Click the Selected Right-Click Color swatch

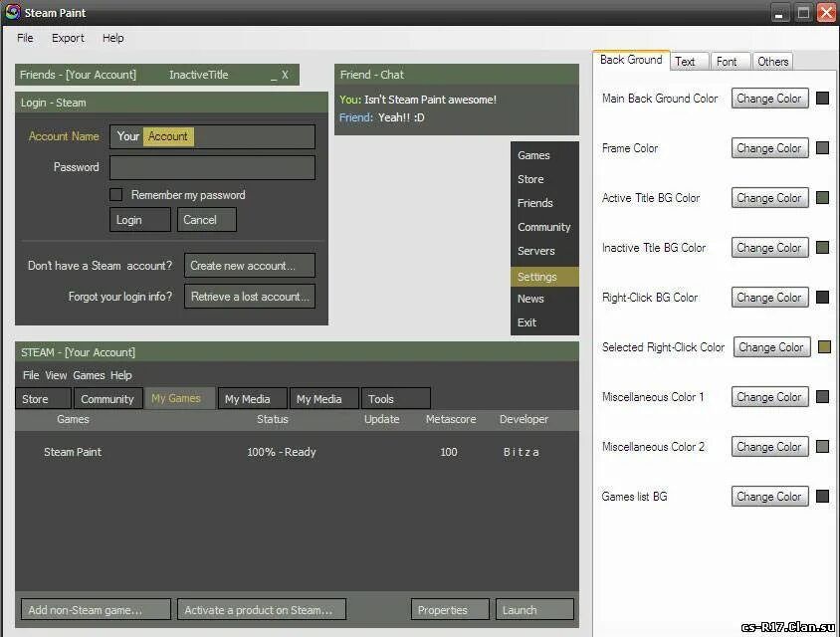824,347
